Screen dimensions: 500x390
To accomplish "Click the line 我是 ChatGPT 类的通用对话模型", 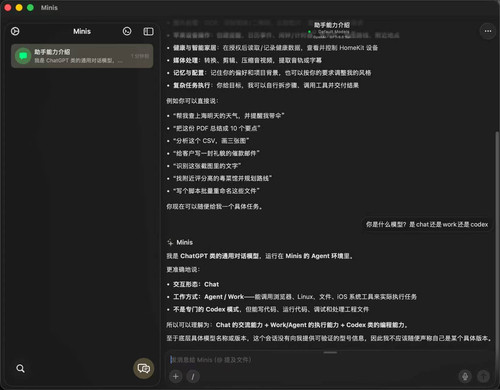I will coord(260,256).
